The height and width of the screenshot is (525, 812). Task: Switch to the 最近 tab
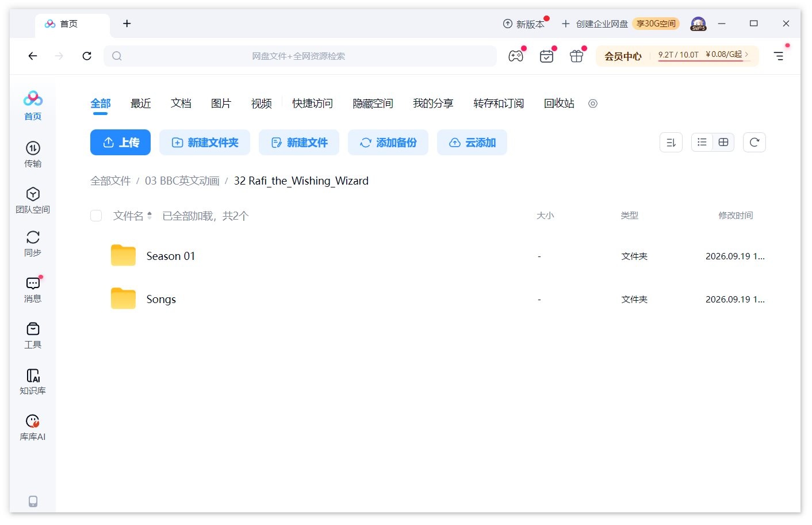click(x=140, y=104)
